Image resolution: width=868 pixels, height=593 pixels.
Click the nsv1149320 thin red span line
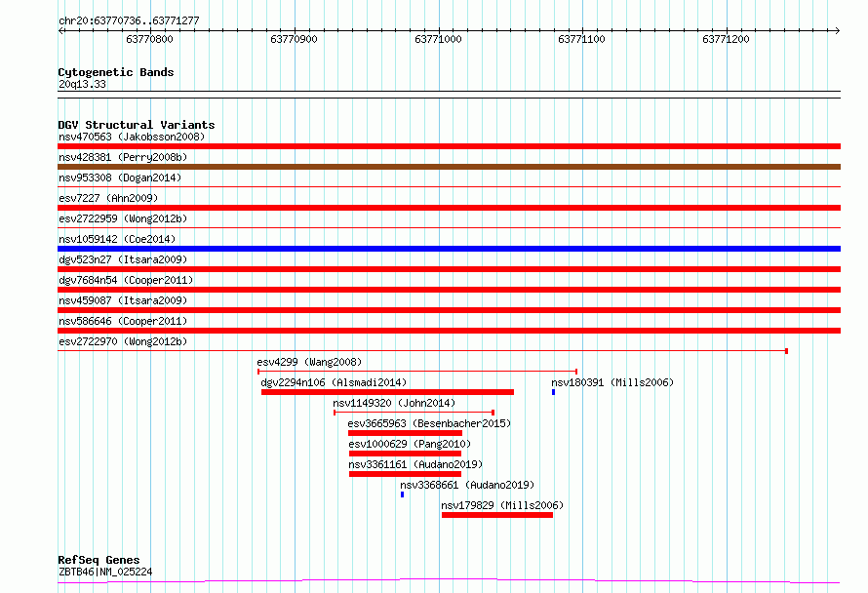[x=414, y=413]
